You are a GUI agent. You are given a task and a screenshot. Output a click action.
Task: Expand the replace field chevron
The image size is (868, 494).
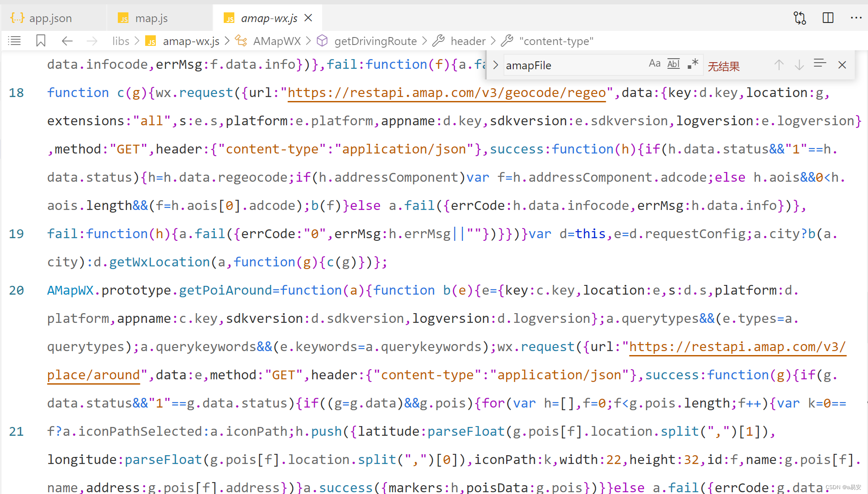496,65
